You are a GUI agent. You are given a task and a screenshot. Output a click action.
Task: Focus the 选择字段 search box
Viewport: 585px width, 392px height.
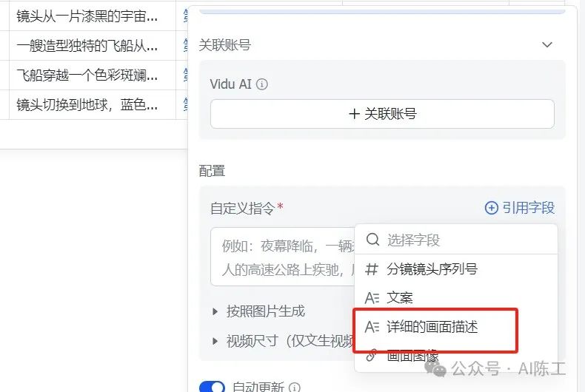[x=456, y=240]
